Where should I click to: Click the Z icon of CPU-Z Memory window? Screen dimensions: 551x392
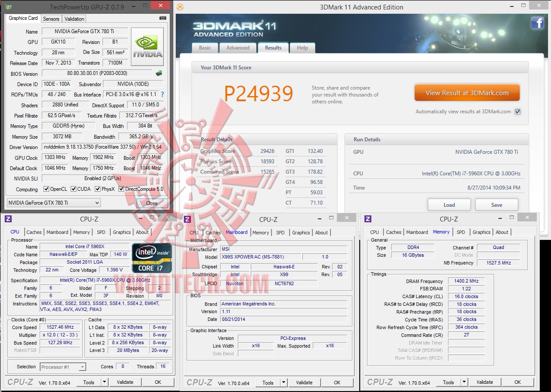[x=368, y=219]
